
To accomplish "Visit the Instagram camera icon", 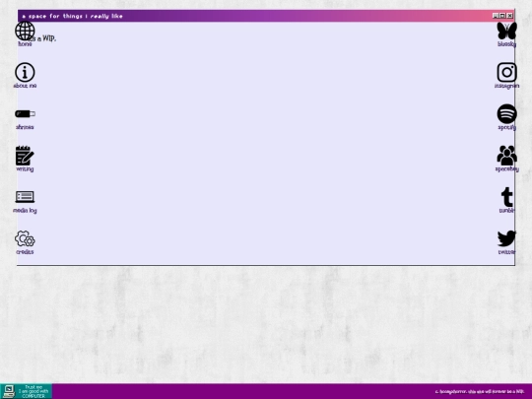I will pos(507,72).
